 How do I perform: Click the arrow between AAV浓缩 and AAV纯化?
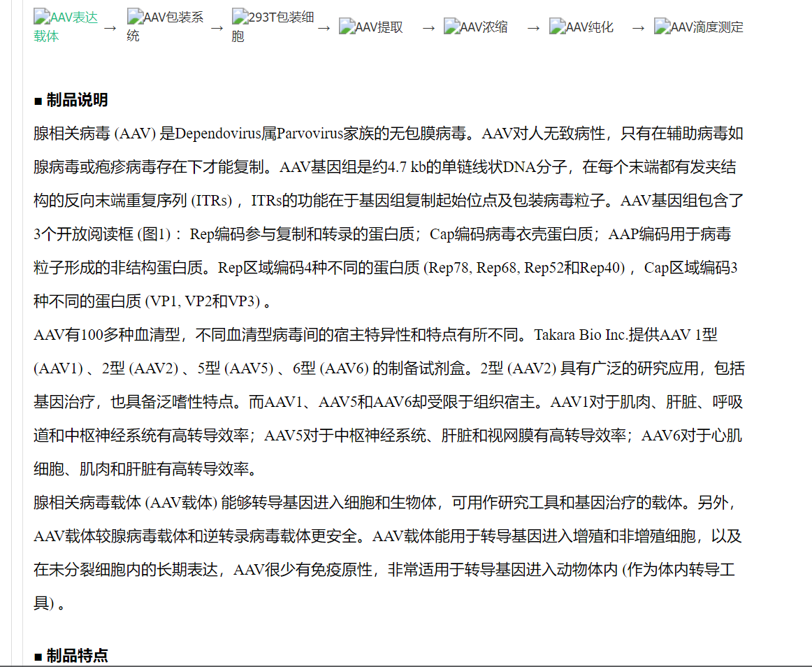click(x=533, y=28)
